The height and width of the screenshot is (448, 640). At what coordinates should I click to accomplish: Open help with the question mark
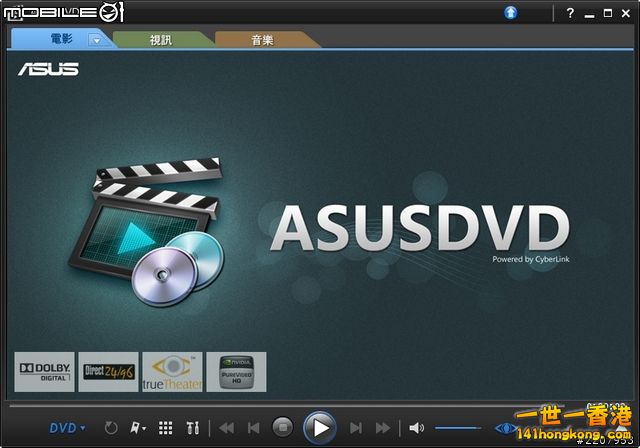pyautogui.click(x=570, y=13)
